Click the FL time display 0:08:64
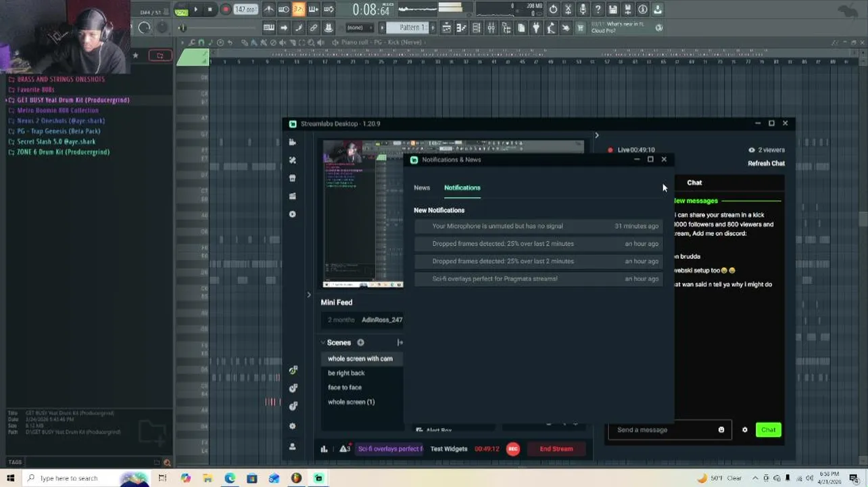Screen dimensions: 868x487 coord(372,9)
